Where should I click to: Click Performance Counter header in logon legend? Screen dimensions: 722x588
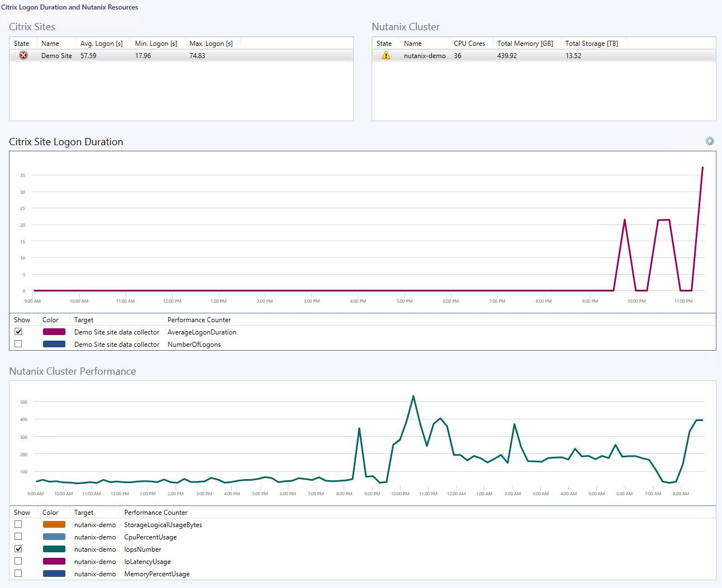tap(199, 320)
